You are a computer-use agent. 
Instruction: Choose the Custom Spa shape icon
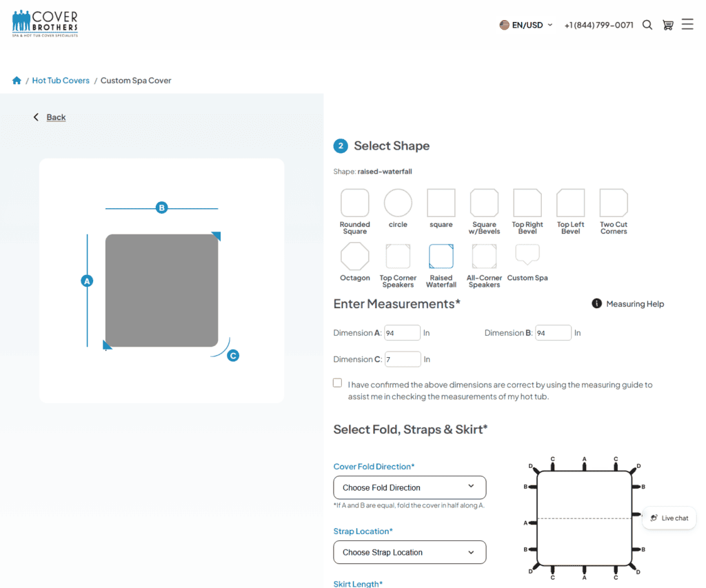coord(527,254)
